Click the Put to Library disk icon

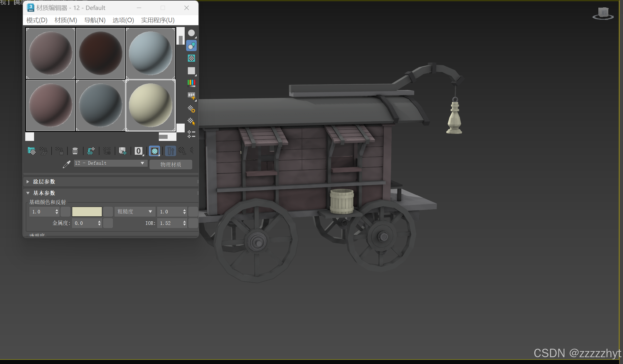[x=122, y=151]
